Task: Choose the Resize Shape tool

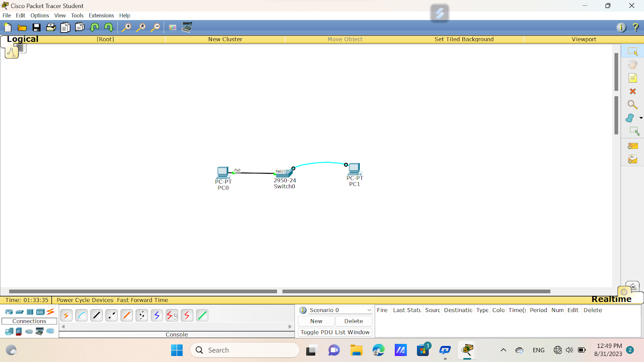Action: (x=634, y=131)
